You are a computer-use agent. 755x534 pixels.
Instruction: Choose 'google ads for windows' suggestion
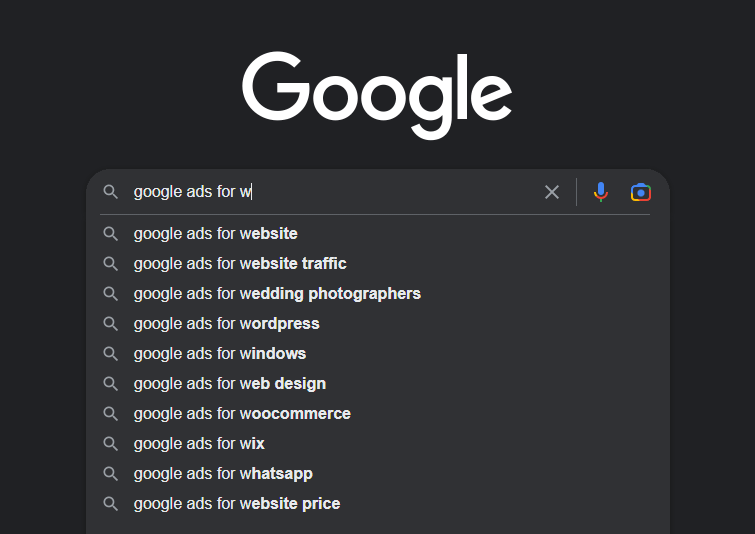(220, 354)
